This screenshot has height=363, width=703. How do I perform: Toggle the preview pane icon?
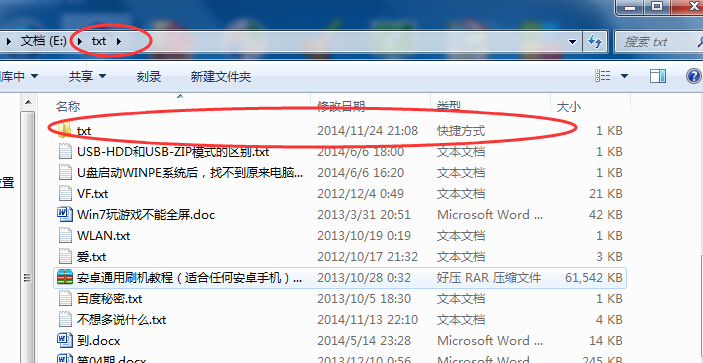[658, 76]
